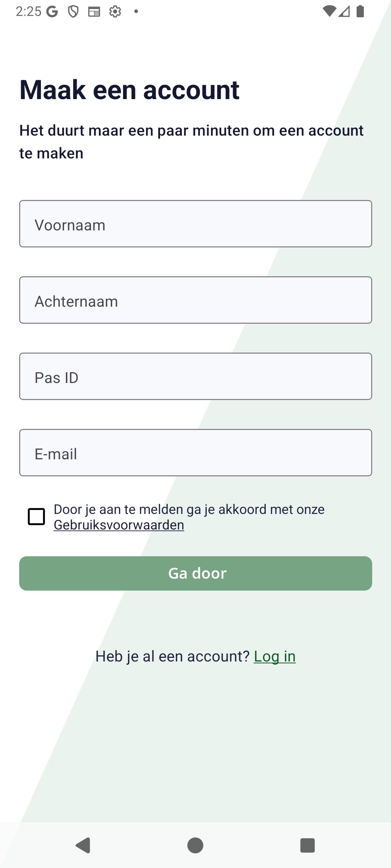Tap the calendar icon in status bar
The width and height of the screenshot is (391, 868).
94,12
